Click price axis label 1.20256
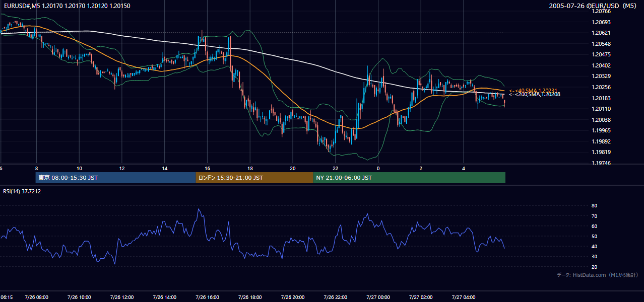Viewport: 644px width, 302px height. 601,88
